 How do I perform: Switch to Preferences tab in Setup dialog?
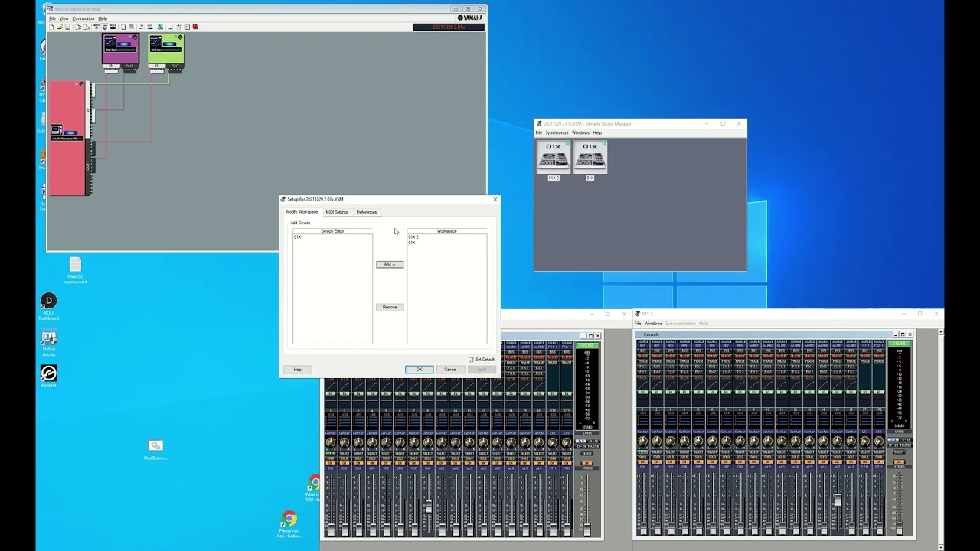coord(366,212)
